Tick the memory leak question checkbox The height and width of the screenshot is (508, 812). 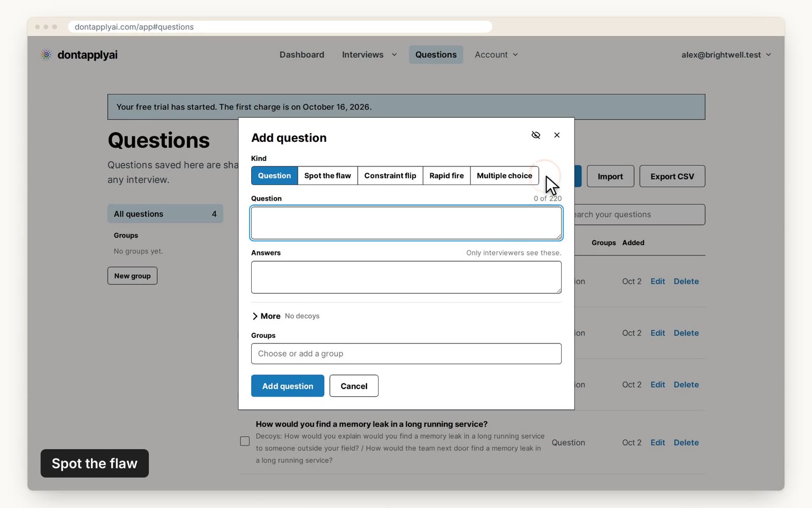[245, 441]
